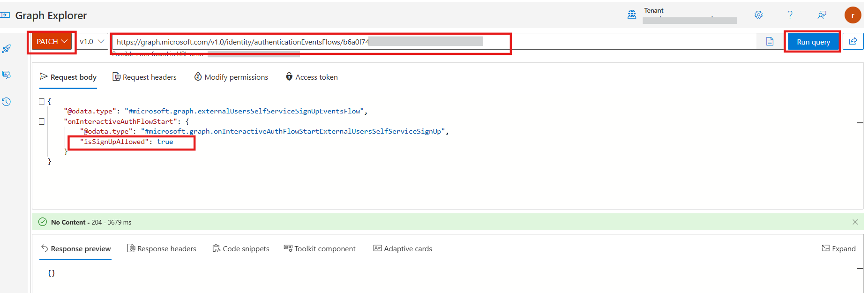Toggle sidebar with the panel icon beside Graph Explorer
The height and width of the screenshot is (293, 868).
click(x=5, y=15)
